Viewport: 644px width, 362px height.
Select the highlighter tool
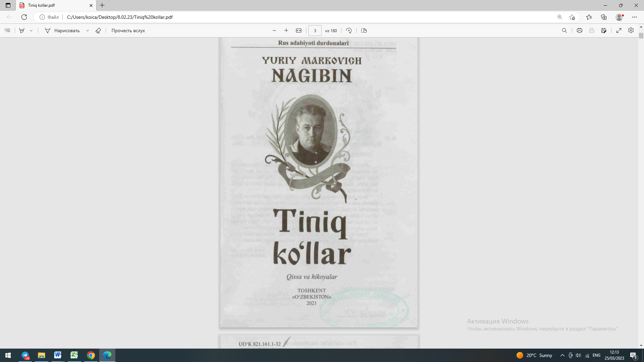point(21,31)
